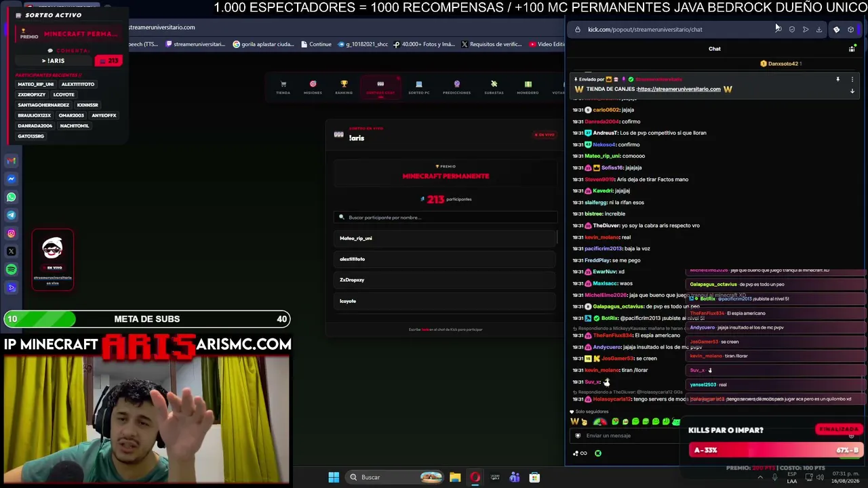Open the Tienda shopping cart tab

click(283, 88)
